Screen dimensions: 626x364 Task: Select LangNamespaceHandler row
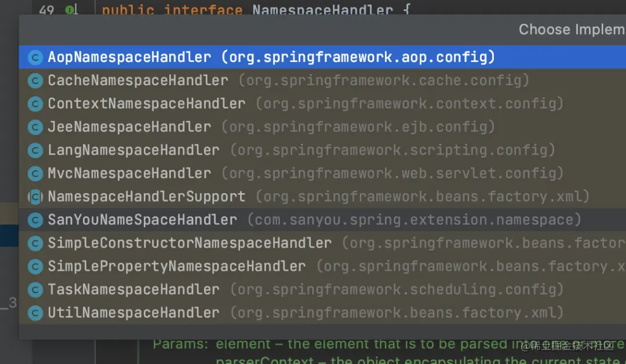coord(322,150)
